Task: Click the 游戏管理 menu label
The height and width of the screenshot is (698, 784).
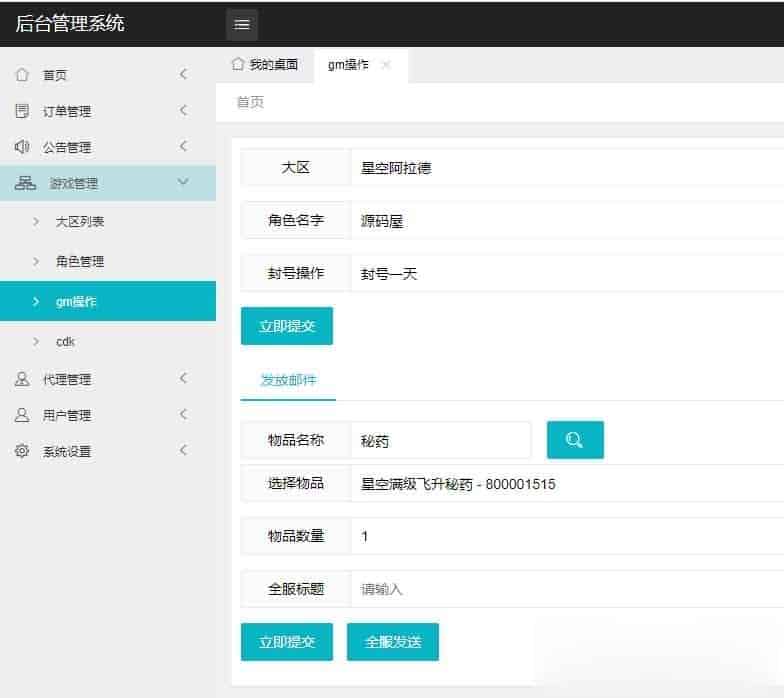Action: click(74, 184)
